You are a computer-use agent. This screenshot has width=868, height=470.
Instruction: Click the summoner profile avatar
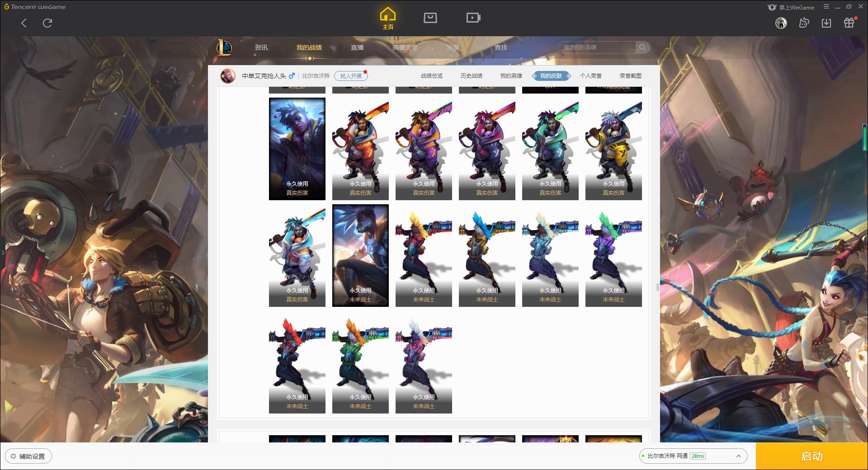(x=228, y=76)
